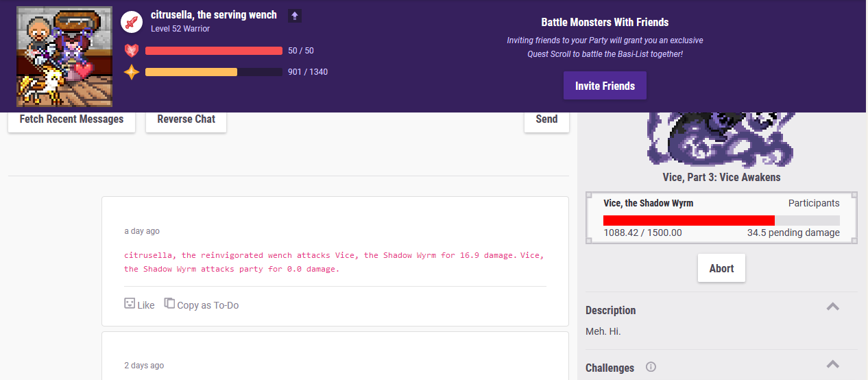Click the boss red health bar

[x=721, y=220]
